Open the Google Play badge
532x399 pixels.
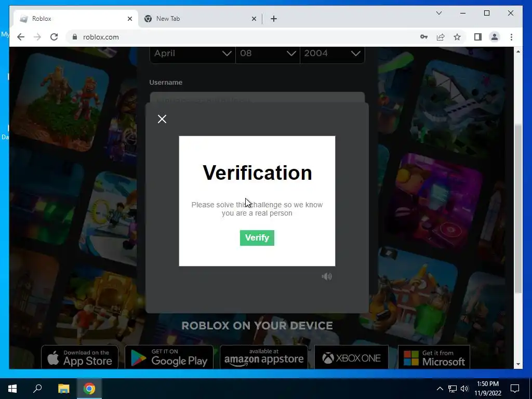[169, 357]
